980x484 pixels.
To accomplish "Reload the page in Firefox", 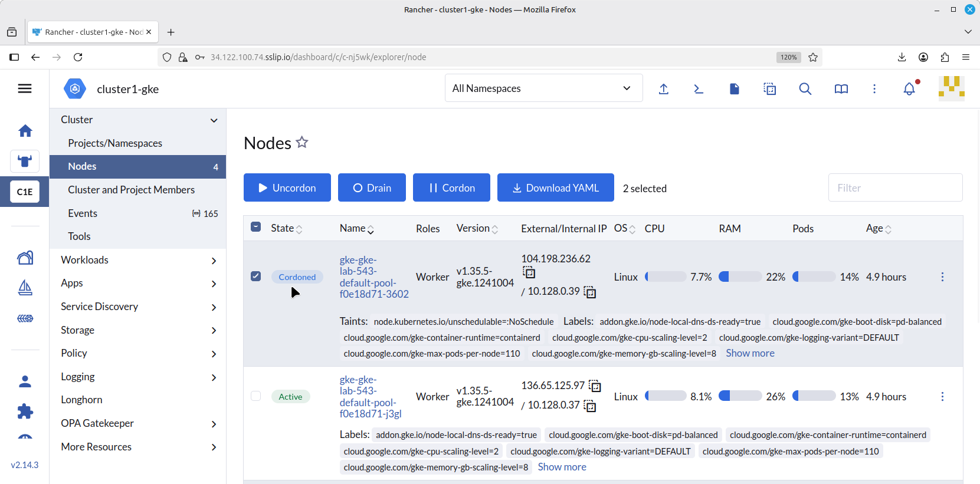I will point(78,57).
